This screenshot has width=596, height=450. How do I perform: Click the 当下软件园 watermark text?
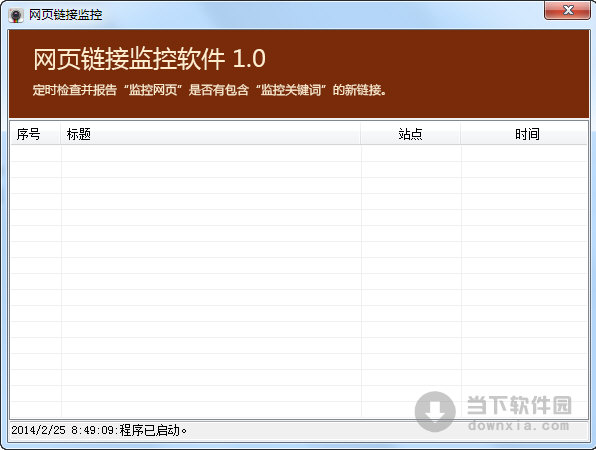tap(519, 405)
